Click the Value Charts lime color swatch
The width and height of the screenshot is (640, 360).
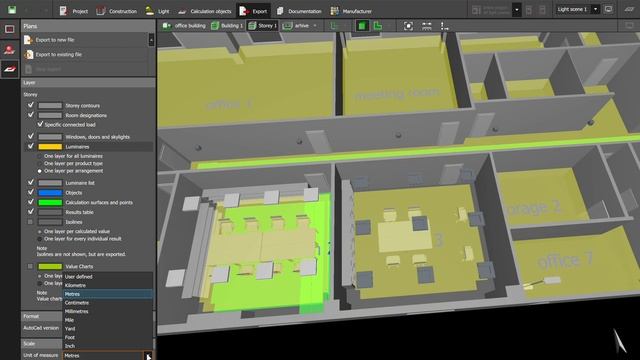click(x=50, y=267)
